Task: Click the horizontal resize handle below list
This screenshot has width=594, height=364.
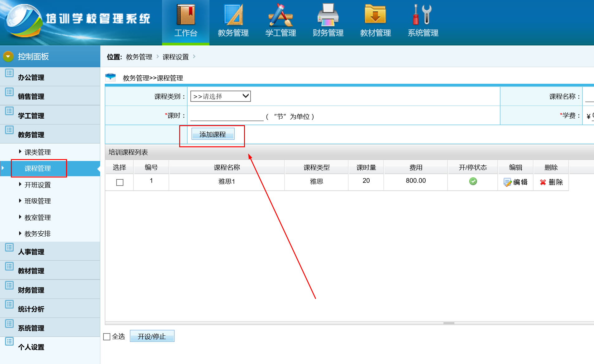Action: (x=449, y=323)
